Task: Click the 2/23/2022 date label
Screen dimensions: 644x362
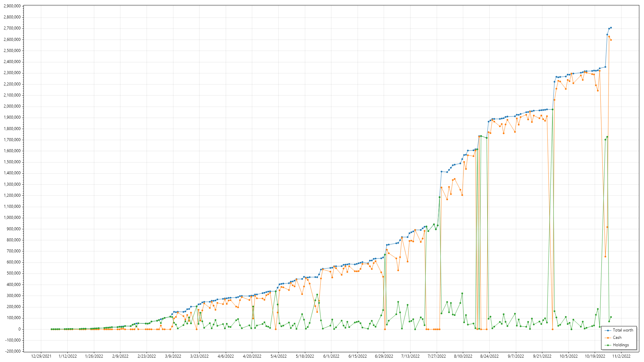Action: click(147, 356)
